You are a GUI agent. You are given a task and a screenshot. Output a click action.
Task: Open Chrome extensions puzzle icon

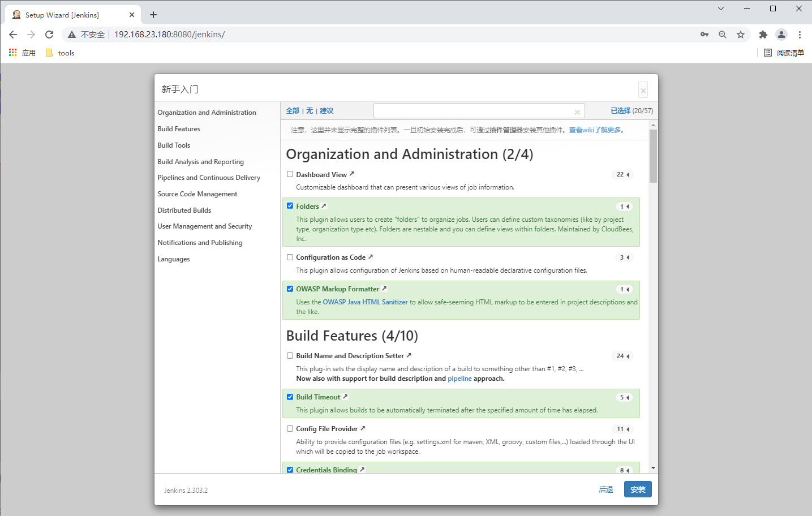763,35
